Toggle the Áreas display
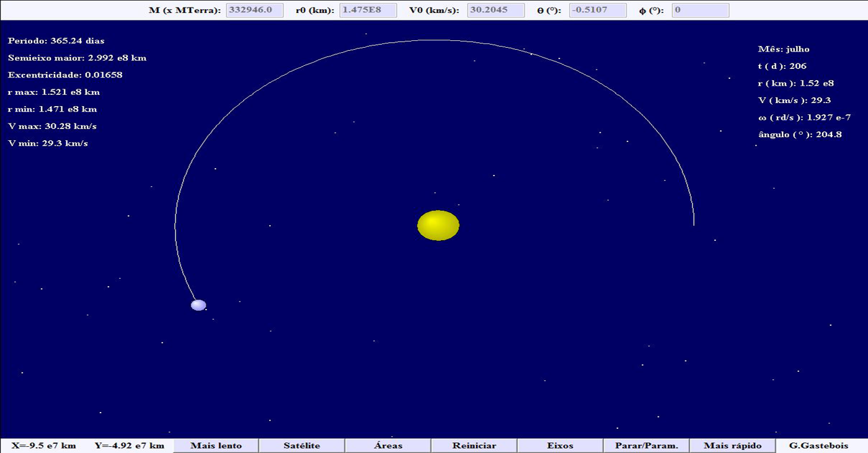The width and height of the screenshot is (868, 453). (388, 446)
